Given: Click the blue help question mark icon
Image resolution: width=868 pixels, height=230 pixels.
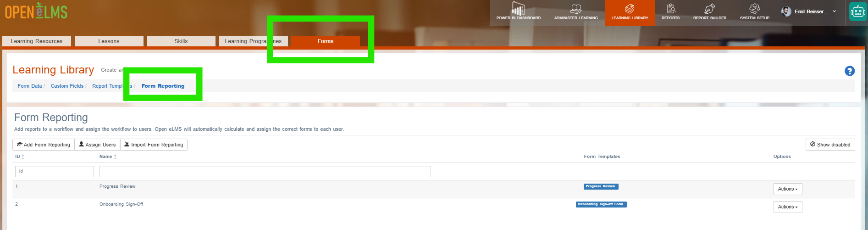Looking at the screenshot, I should (x=850, y=71).
